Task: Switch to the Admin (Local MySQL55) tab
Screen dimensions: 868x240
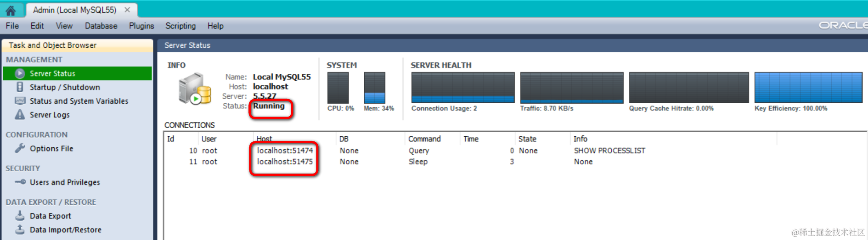Action: coord(74,10)
